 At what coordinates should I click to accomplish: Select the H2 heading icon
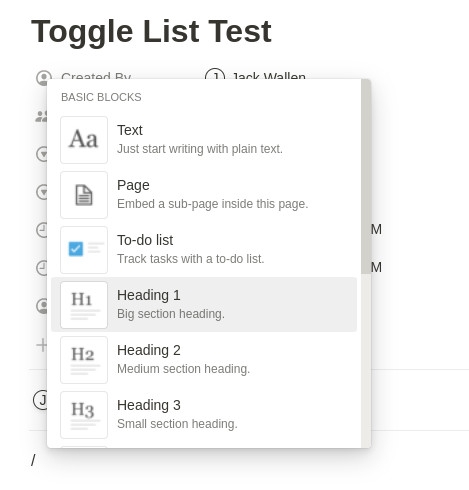[84, 360]
